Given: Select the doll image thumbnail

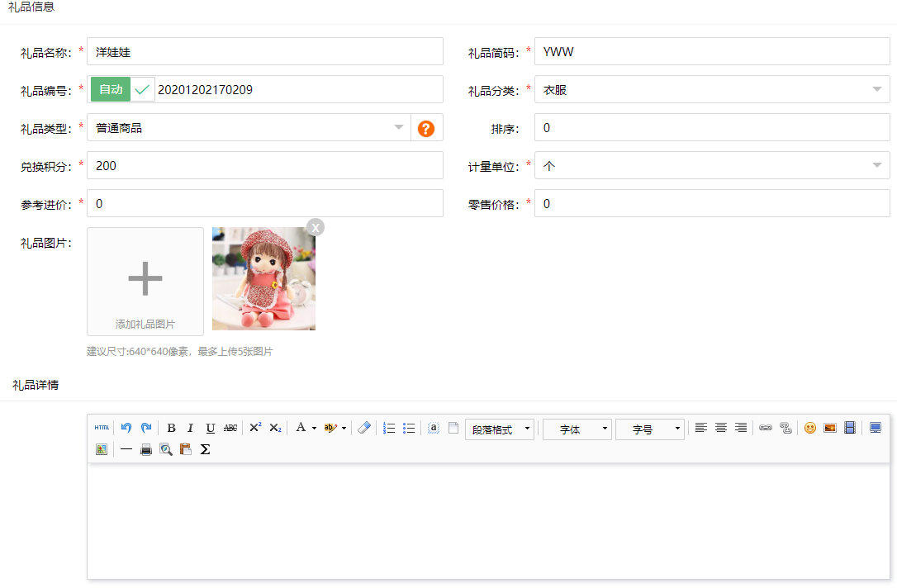Looking at the screenshot, I should (263, 281).
